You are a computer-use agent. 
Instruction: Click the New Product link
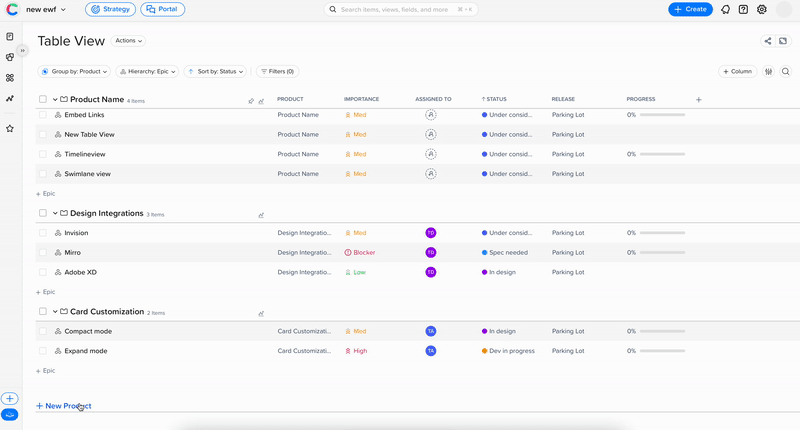pyautogui.click(x=64, y=406)
